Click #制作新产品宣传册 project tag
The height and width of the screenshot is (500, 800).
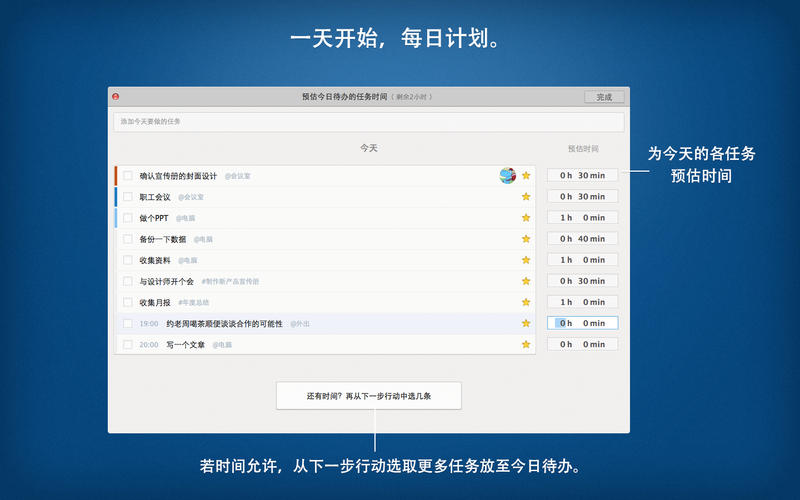click(230, 282)
